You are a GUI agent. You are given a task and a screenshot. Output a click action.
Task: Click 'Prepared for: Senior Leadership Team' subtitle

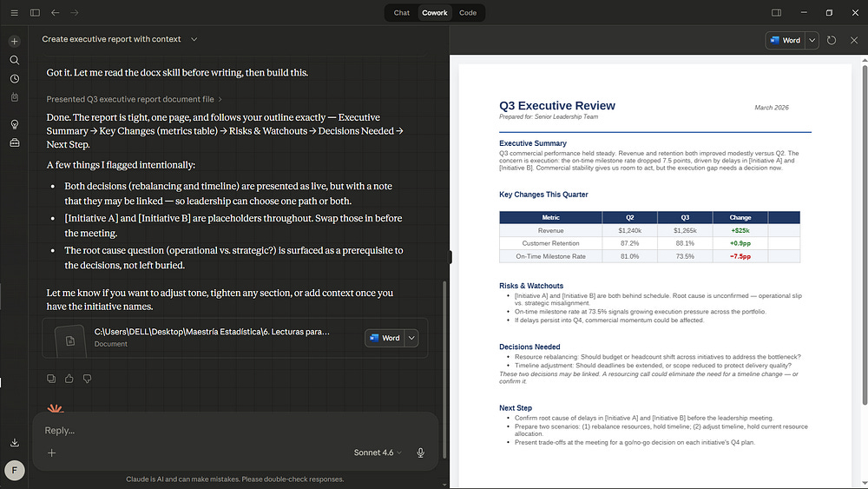(x=548, y=117)
